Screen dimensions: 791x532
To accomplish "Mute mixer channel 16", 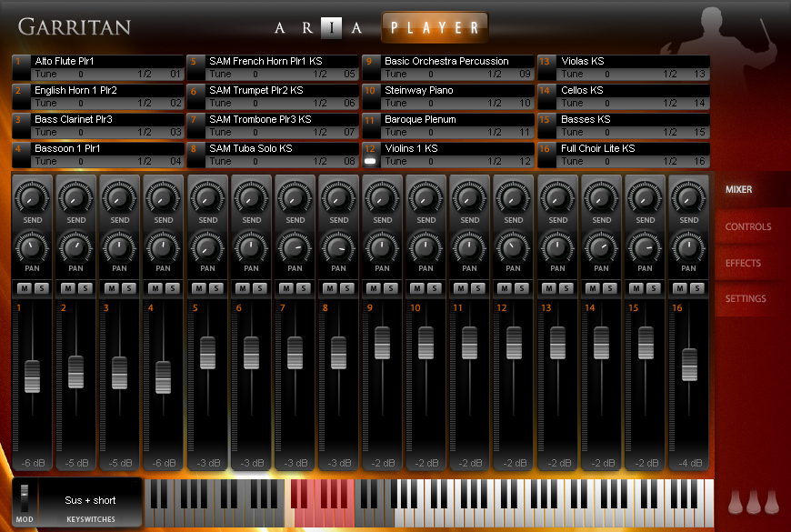I will click(x=679, y=288).
